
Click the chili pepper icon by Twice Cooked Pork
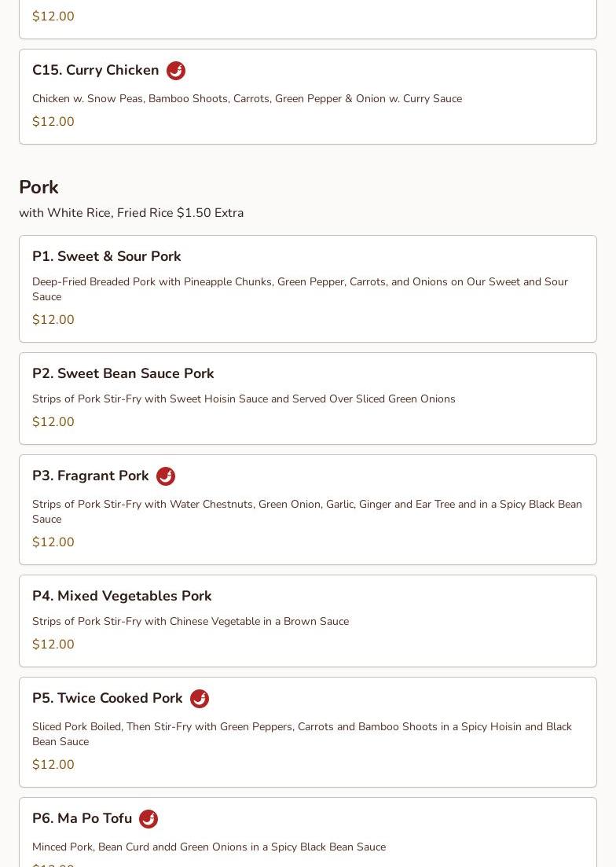[200, 699]
